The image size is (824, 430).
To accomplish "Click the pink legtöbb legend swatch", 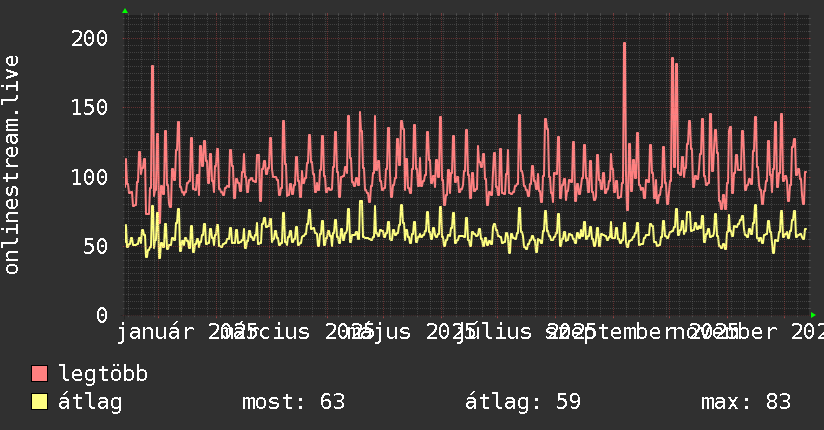I will tap(39, 373).
